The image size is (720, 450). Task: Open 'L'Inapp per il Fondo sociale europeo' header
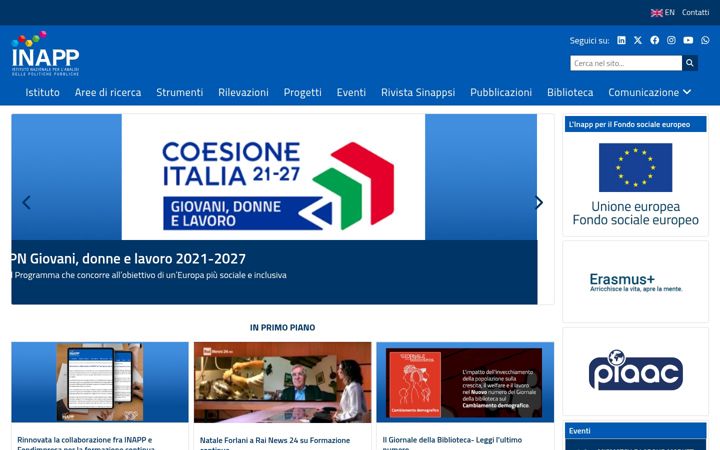pos(636,124)
